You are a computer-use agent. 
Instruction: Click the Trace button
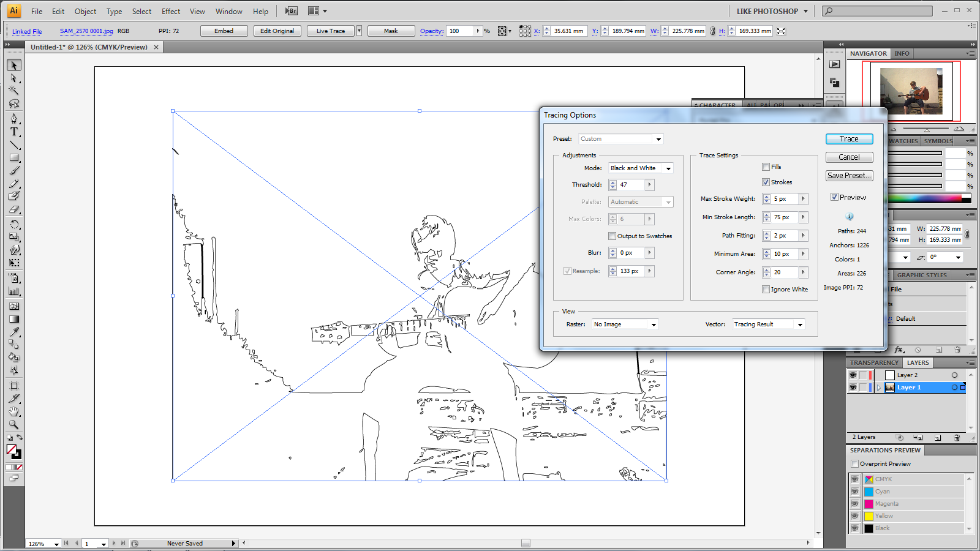click(x=849, y=138)
